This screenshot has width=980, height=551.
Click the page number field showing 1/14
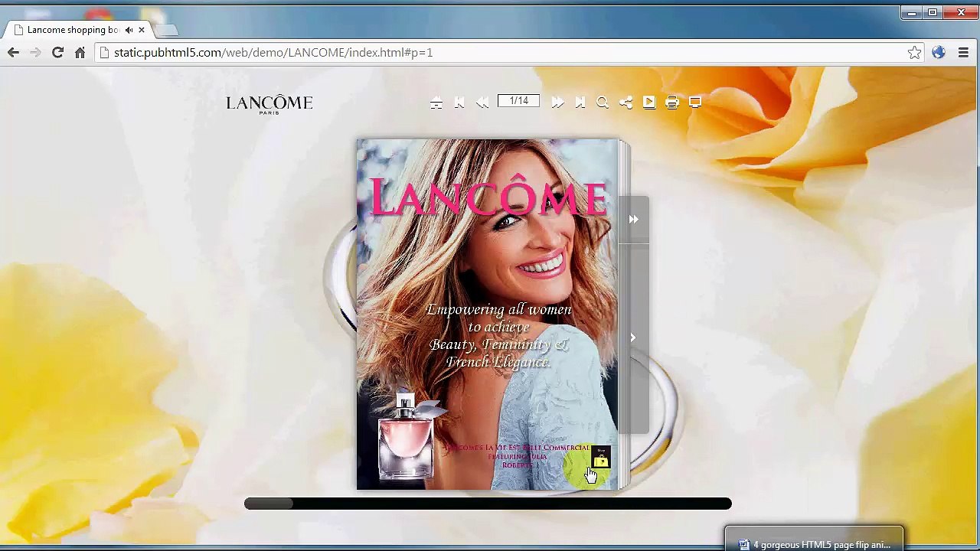[x=518, y=101]
